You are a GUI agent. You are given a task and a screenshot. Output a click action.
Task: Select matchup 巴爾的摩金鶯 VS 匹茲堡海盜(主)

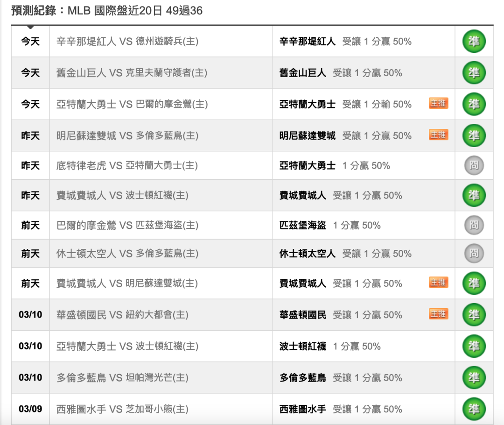point(127,225)
